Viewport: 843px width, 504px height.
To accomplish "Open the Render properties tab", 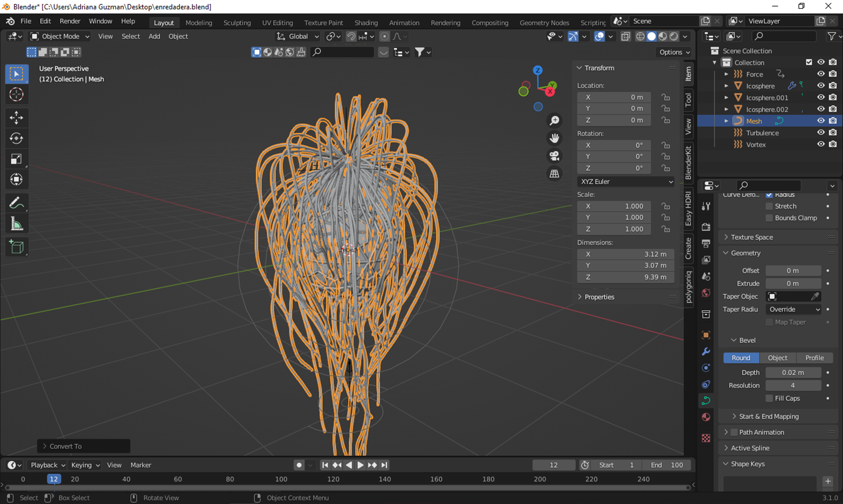I will pyautogui.click(x=706, y=227).
